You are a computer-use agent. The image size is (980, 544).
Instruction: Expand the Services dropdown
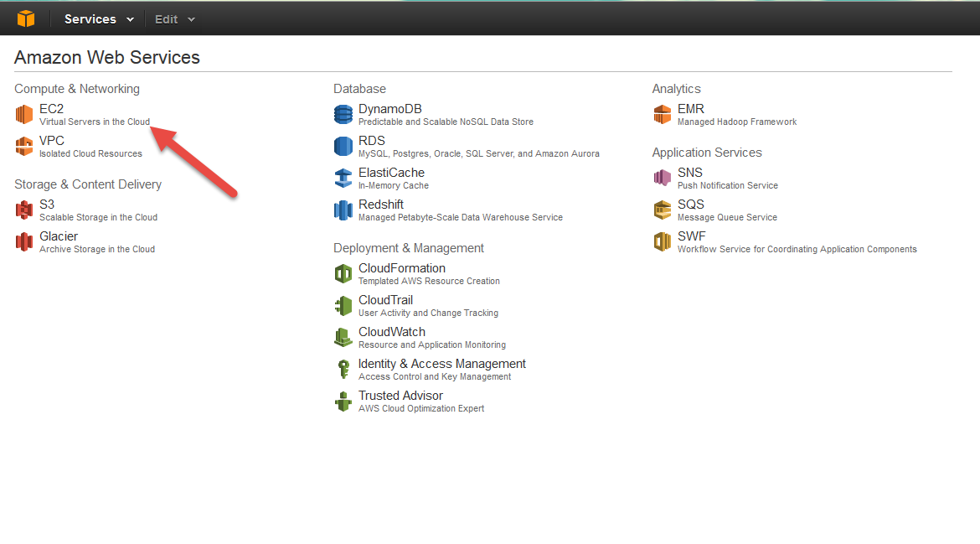98,18
